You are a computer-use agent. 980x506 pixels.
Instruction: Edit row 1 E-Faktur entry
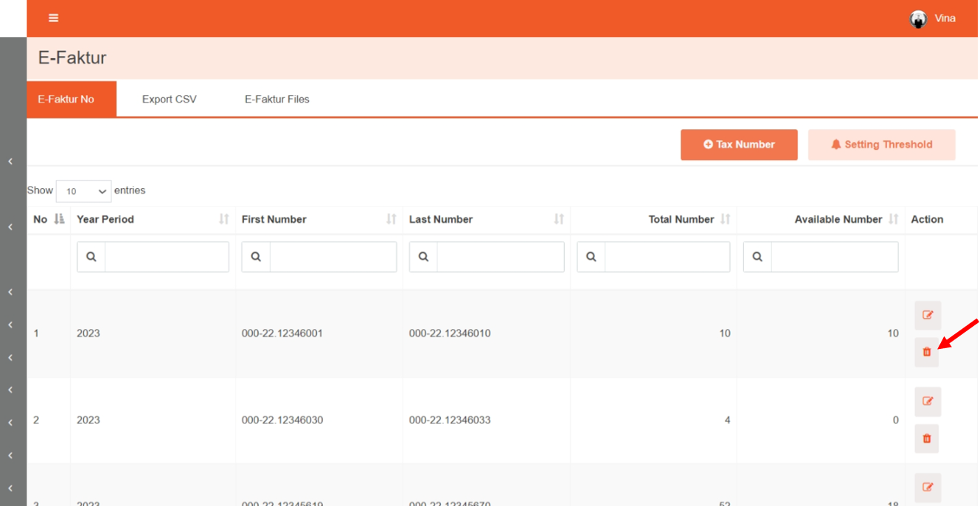pyautogui.click(x=928, y=316)
